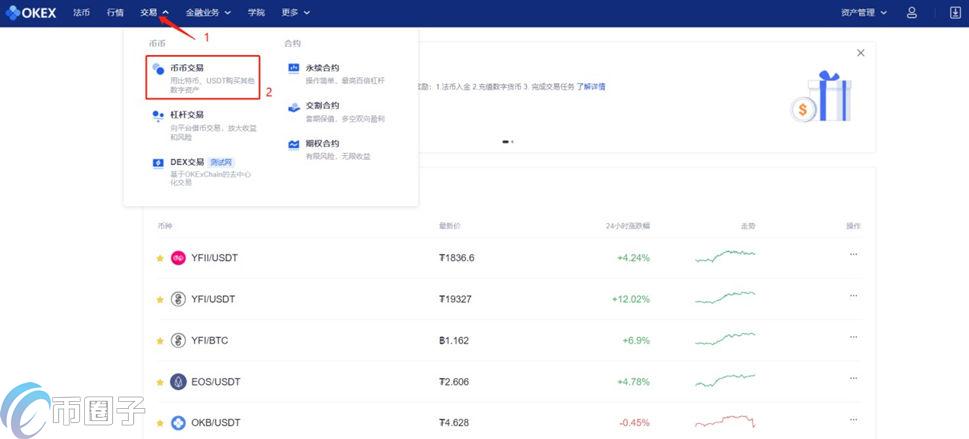The width and height of the screenshot is (969, 439).
Task: Click the 杠杆交易 icon
Action: pyautogui.click(x=158, y=116)
